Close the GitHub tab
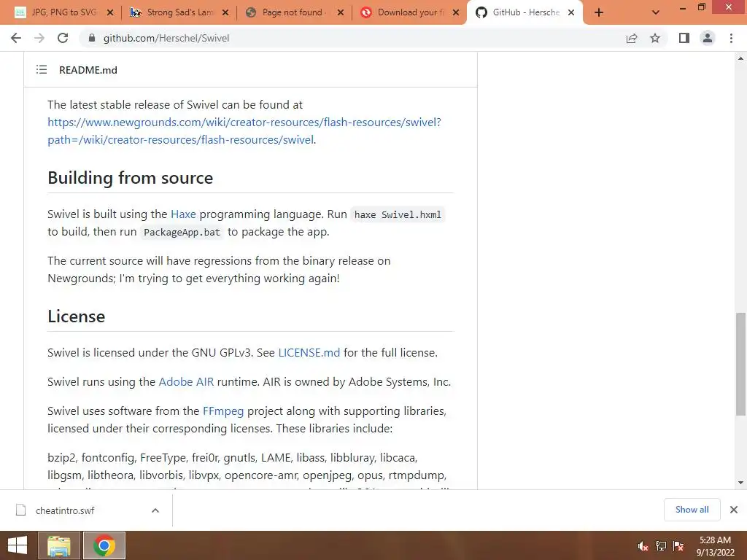 571,12
